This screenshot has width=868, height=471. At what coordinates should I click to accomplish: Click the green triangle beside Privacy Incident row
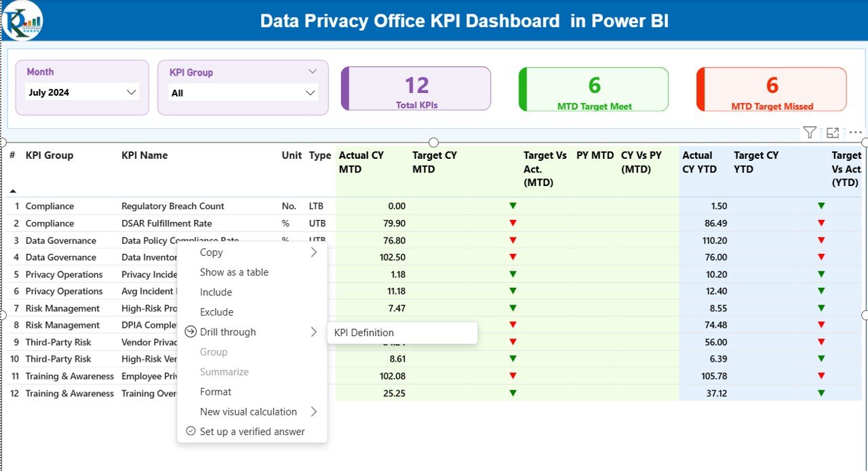(x=513, y=274)
